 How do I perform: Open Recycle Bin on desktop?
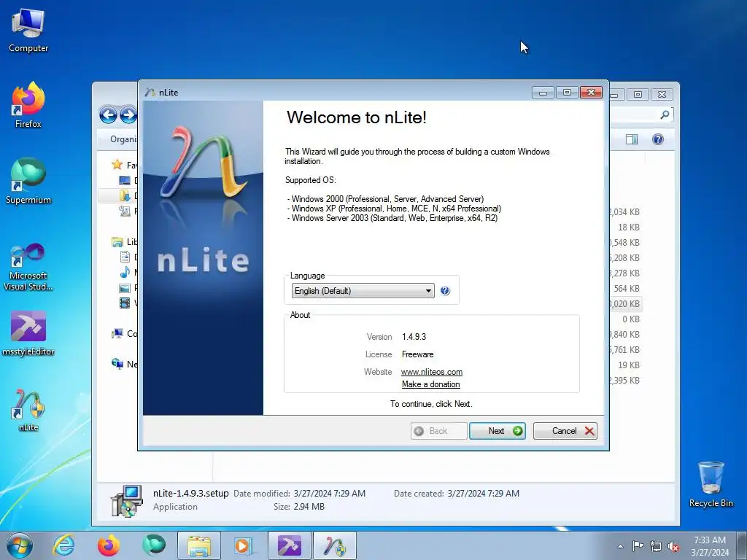711,484
